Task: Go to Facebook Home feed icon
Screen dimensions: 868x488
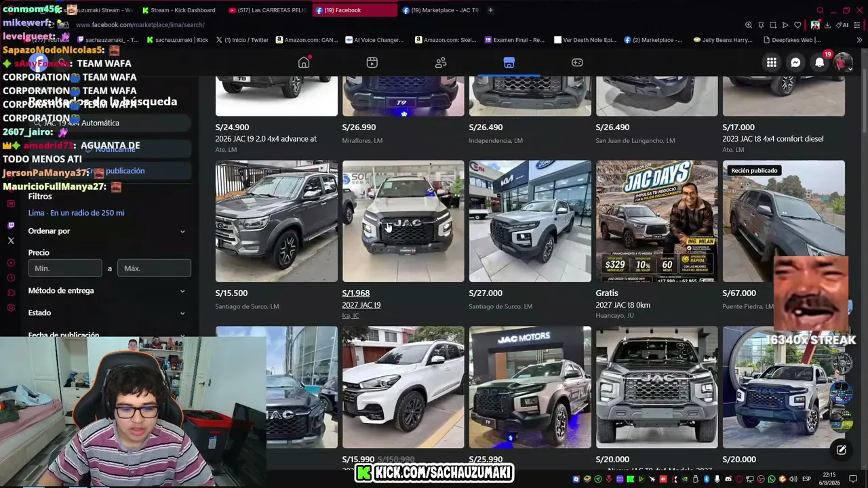Action: pos(304,62)
